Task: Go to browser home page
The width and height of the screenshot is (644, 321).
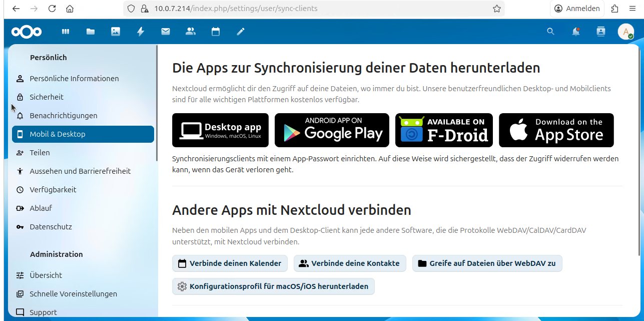Action: [70, 9]
